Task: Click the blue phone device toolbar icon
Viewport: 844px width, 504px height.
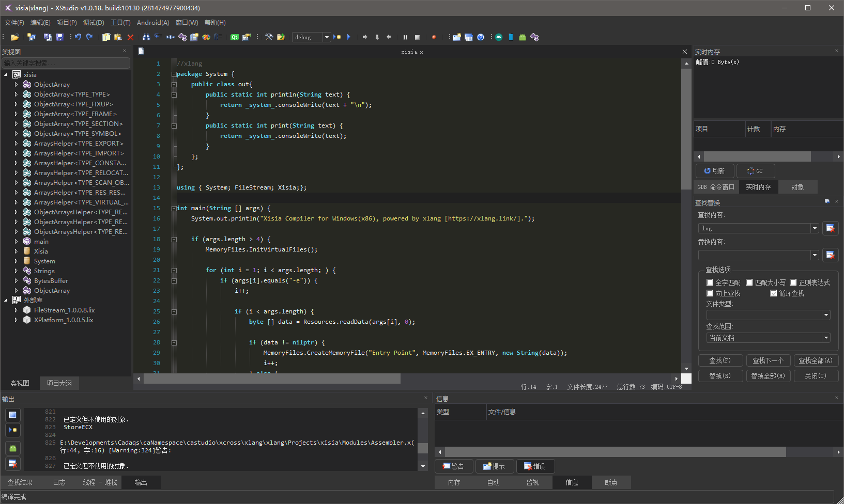Action: point(511,37)
